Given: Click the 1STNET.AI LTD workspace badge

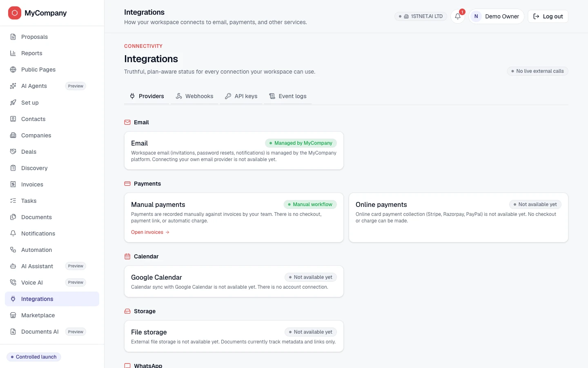Looking at the screenshot, I should tap(421, 16).
